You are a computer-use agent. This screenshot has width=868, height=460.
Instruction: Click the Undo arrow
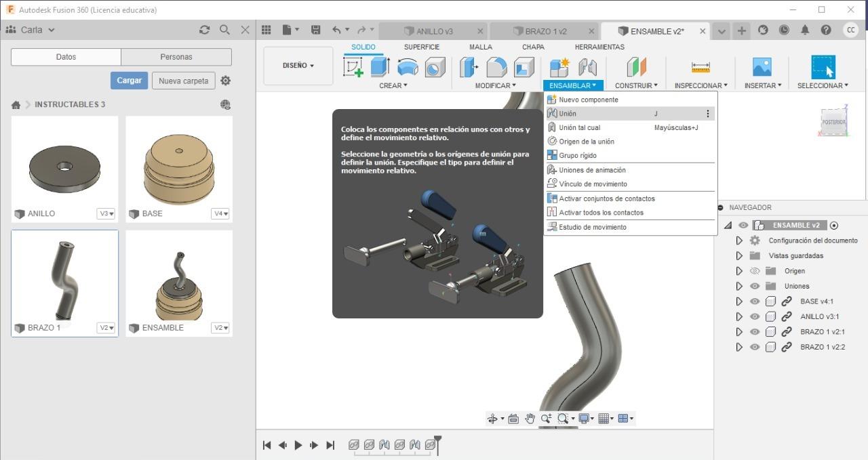click(x=336, y=30)
